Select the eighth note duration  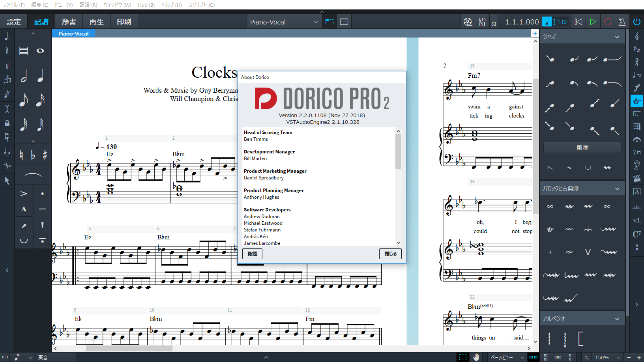click(x=24, y=99)
